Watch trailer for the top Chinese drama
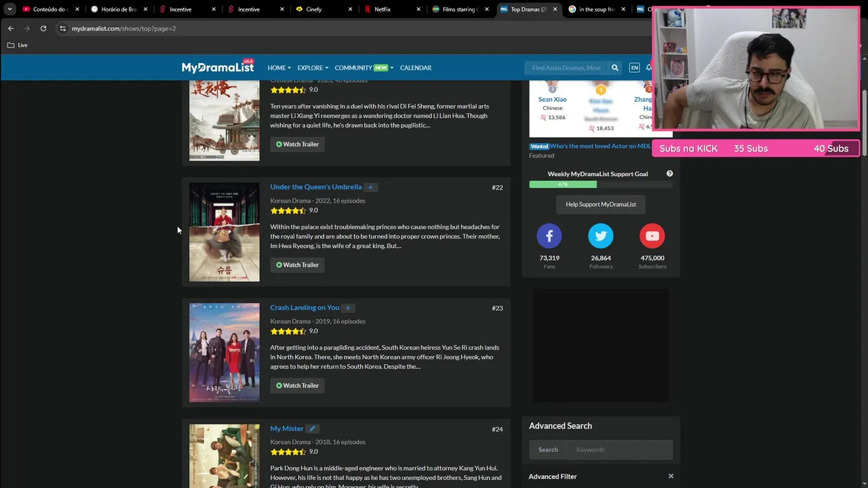The image size is (868, 488). (298, 144)
